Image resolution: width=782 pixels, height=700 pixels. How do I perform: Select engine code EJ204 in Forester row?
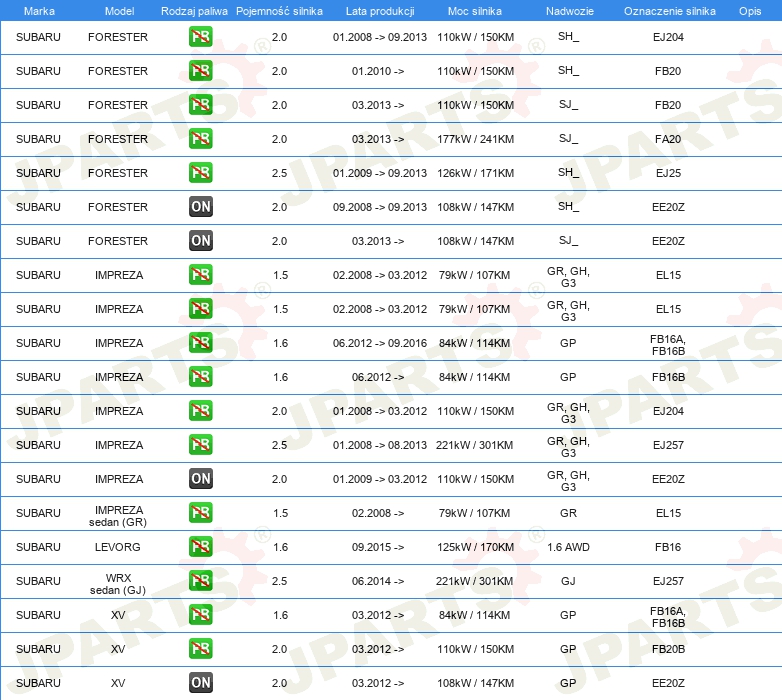[668, 37]
